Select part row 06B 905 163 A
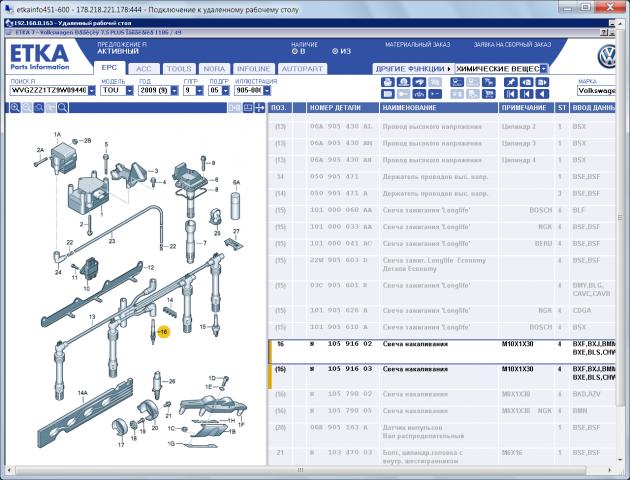This screenshot has width=630, height=480. [442, 432]
